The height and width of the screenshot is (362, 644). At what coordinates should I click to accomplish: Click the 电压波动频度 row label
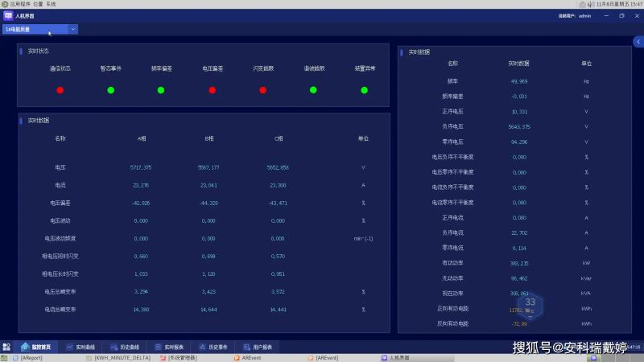point(60,238)
